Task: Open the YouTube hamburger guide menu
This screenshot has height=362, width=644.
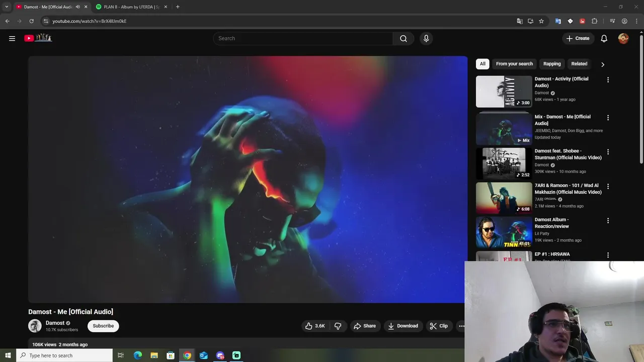Action: (12, 38)
